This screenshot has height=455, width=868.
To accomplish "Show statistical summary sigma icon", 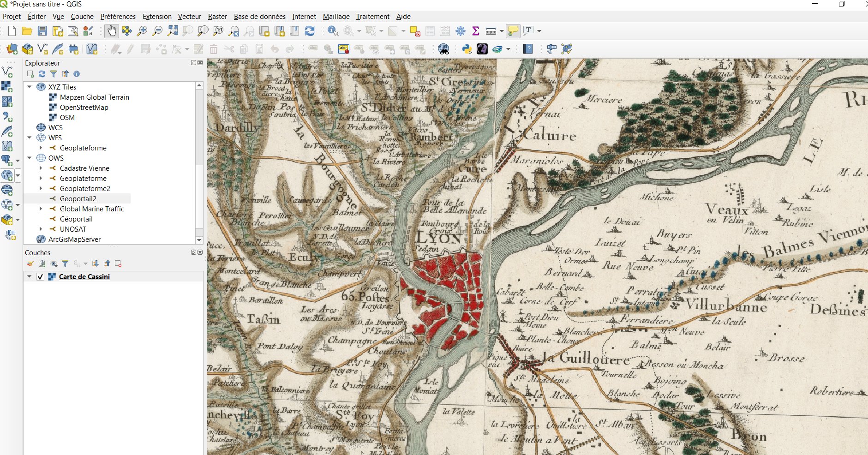I will pyautogui.click(x=476, y=31).
